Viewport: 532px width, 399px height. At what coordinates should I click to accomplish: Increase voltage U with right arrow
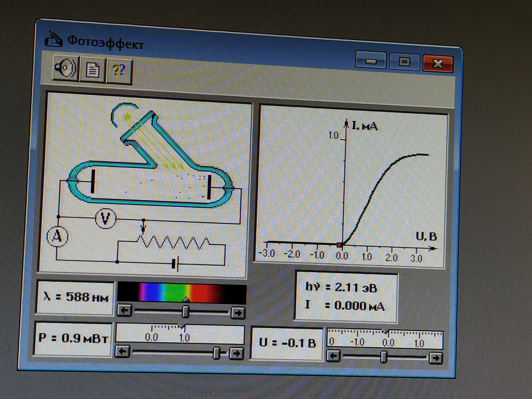click(436, 358)
